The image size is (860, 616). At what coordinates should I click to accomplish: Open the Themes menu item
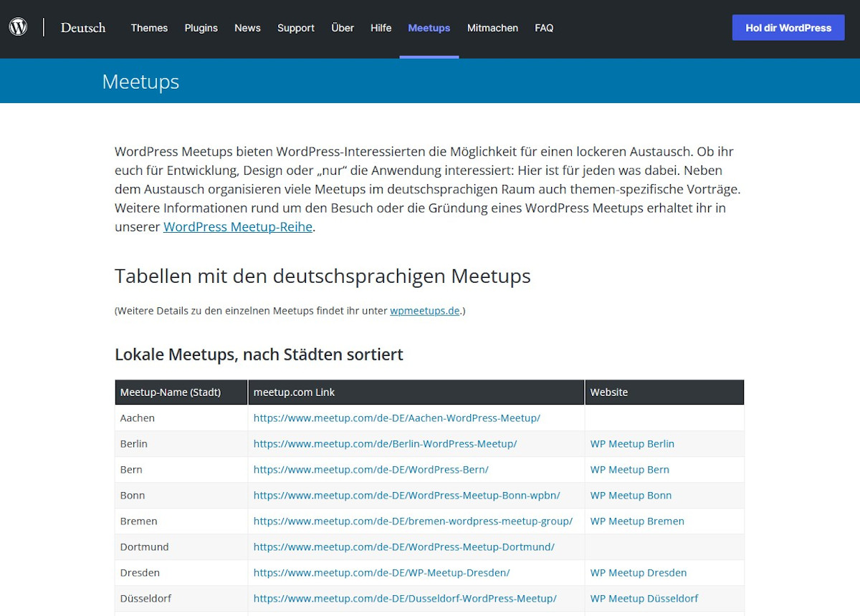149,28
